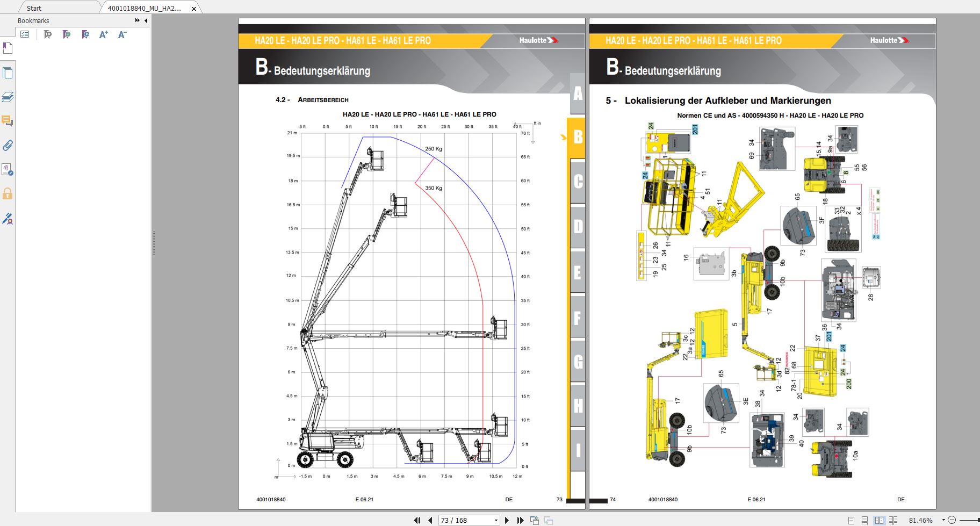Open the zoom level dropdown
Viewport: 980px width, 526px height.
[x=943, y=520]
